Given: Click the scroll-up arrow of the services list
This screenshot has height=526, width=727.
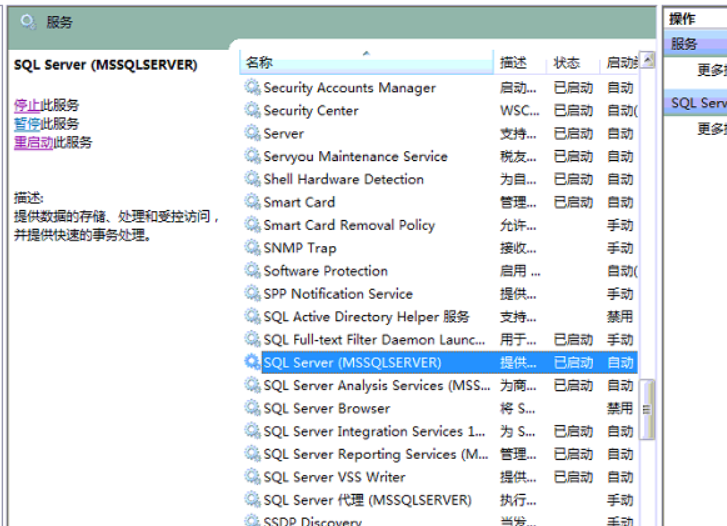Looking at the screenshot, I should (x=647, y=59).
